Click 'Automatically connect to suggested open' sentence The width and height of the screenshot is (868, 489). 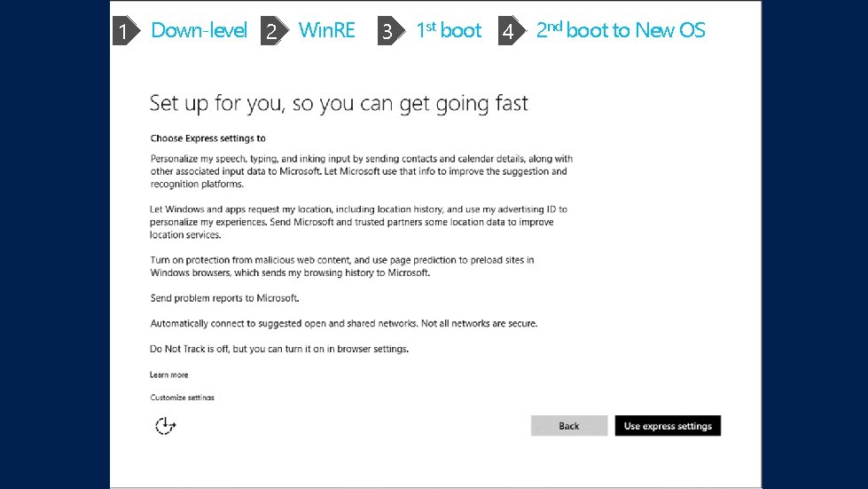click(344, 323)
